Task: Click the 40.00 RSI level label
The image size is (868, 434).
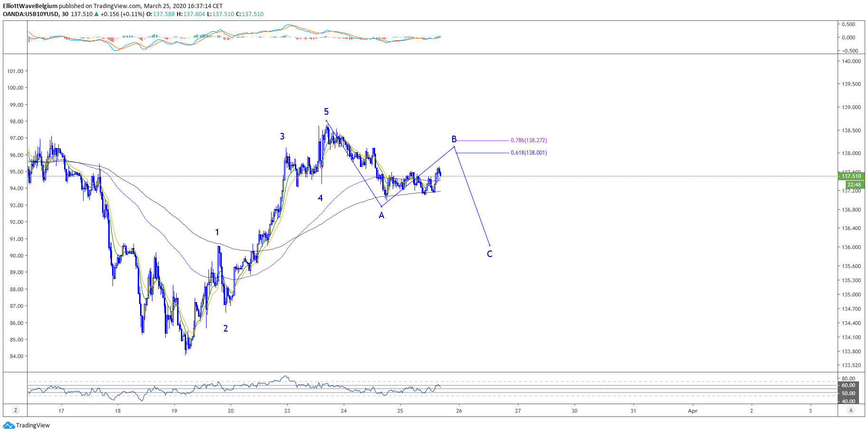Action: [x=849, y=401]
